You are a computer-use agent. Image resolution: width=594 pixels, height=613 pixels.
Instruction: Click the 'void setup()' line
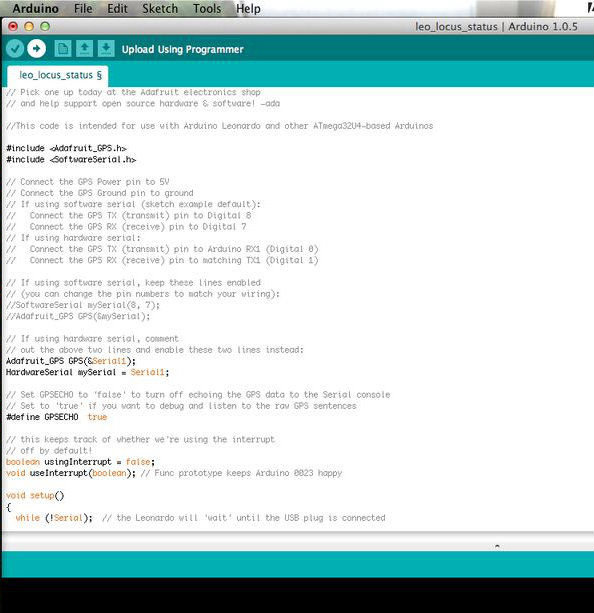pyautogui.click(x=35, y=495)
